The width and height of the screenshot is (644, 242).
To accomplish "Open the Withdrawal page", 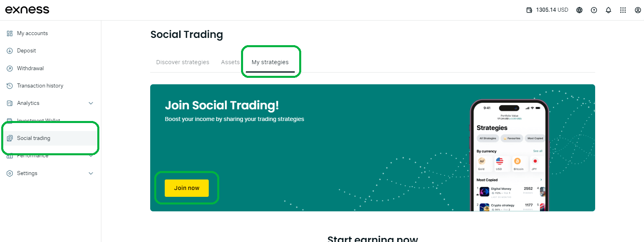I will tap(30, 68).
